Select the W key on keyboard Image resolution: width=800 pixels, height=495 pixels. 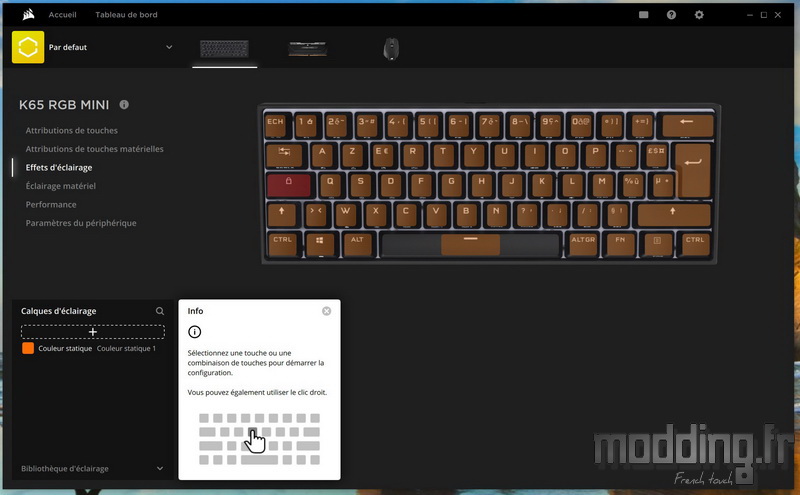(x=346, y=214)
